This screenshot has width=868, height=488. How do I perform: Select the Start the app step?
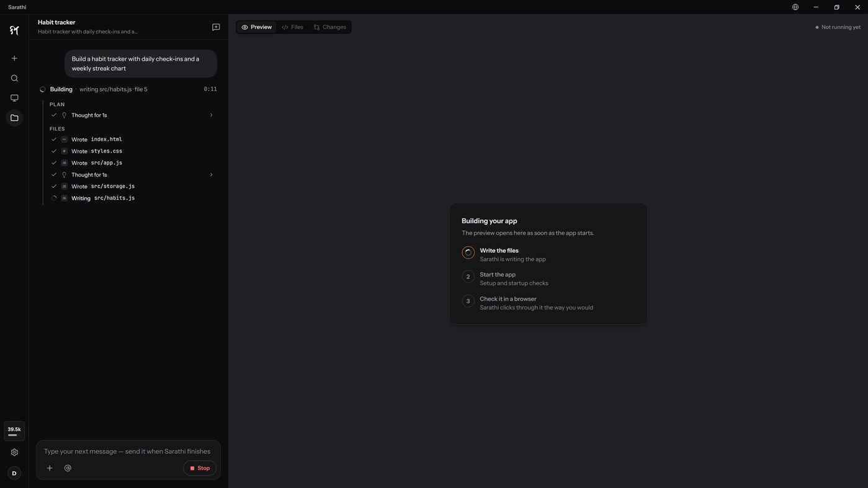(x=548, y=279)
